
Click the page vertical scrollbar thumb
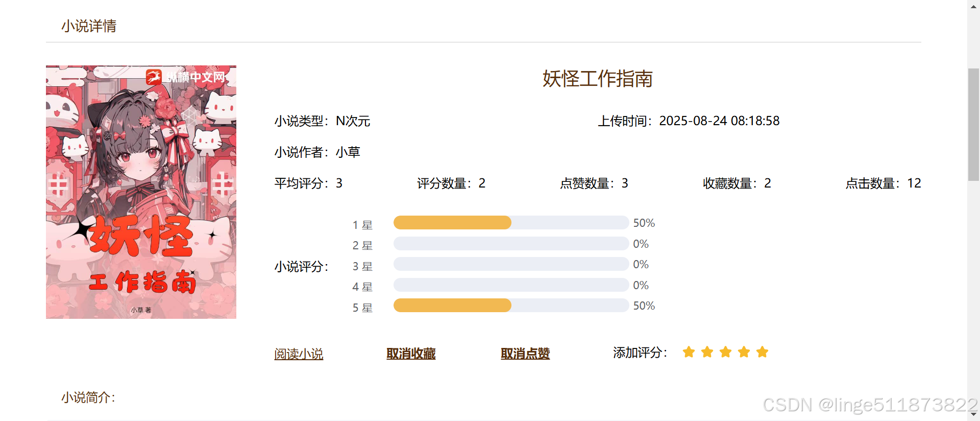point(973,124)
